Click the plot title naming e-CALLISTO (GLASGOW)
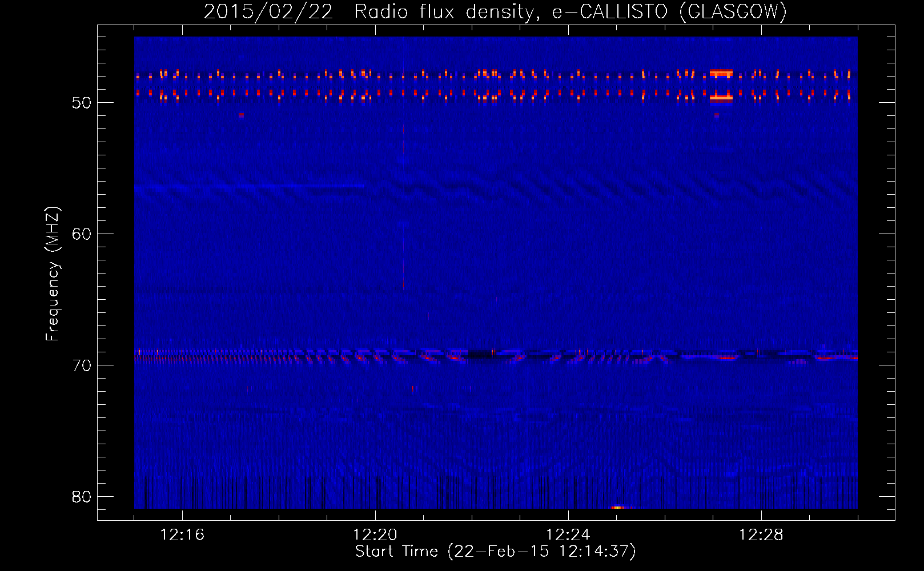This screenshot has width=924, height=571. [x=495, y=11]
